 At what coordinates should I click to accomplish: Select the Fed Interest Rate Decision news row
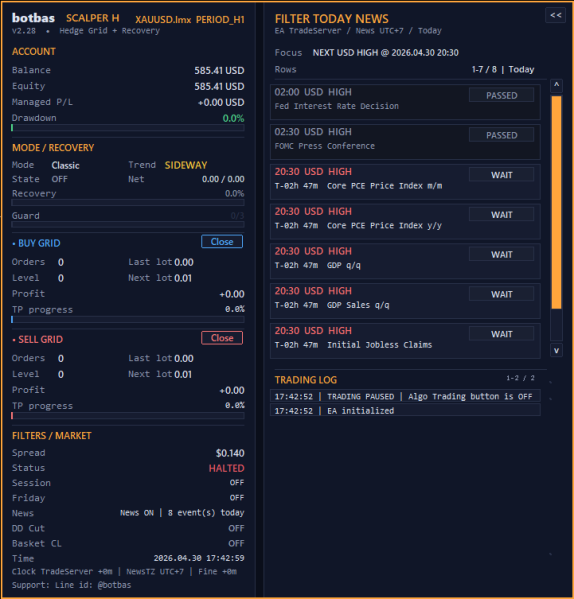405,102
